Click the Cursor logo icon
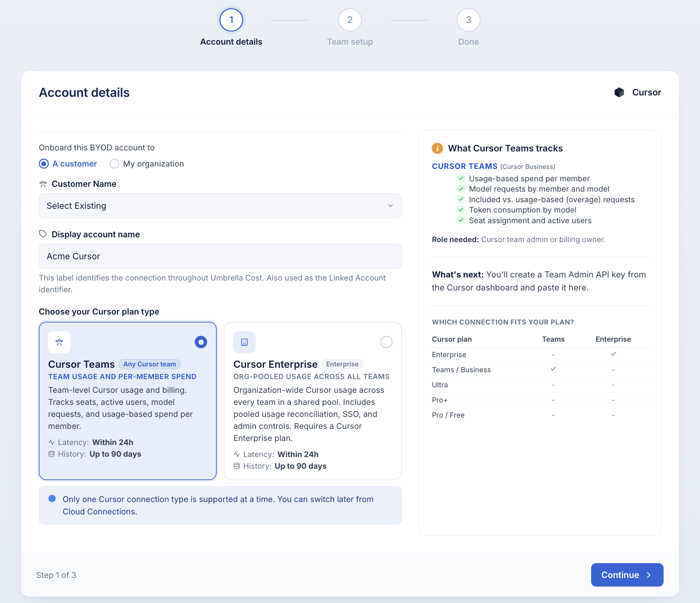This screenshot has width=700, height=603. [619, 92]
